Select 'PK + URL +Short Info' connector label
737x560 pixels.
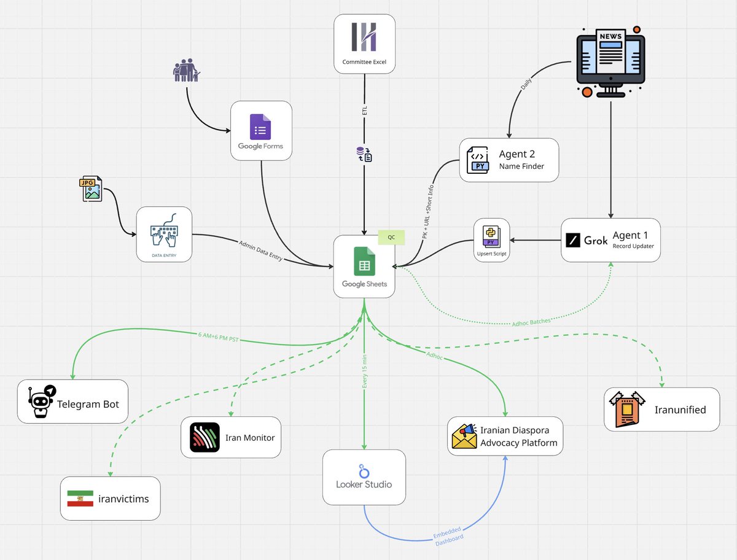tap(428, 212)
